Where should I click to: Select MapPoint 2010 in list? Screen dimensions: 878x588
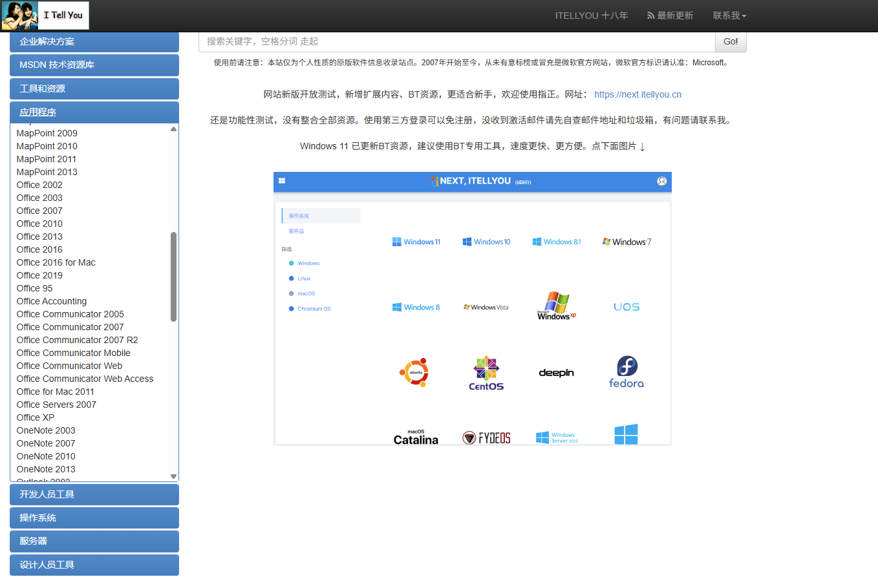(x=47, y=146)
